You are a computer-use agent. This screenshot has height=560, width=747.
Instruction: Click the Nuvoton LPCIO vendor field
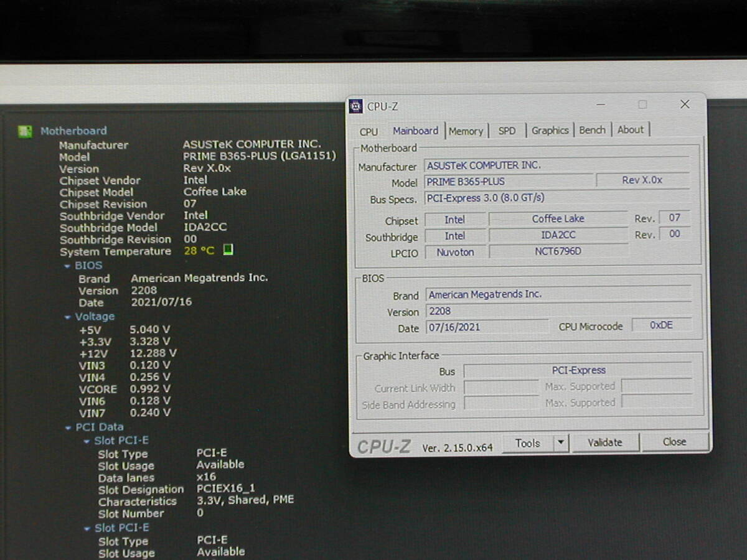click(455, 253)
